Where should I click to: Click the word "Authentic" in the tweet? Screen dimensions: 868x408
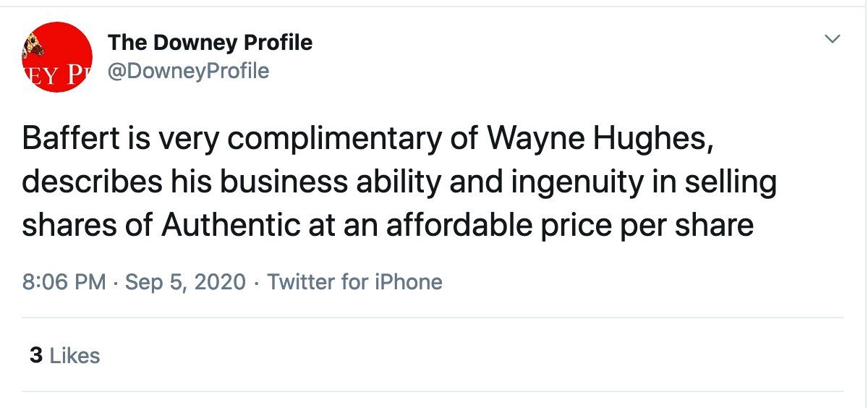point(230,225)
